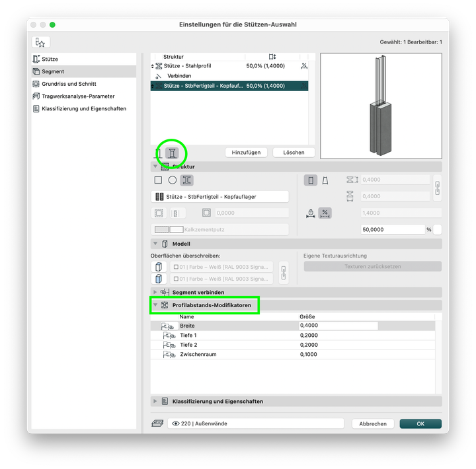476x469 pixels.
Task: Open the first Farbe – Weiß surface dropdown
Action: [221, 267]
